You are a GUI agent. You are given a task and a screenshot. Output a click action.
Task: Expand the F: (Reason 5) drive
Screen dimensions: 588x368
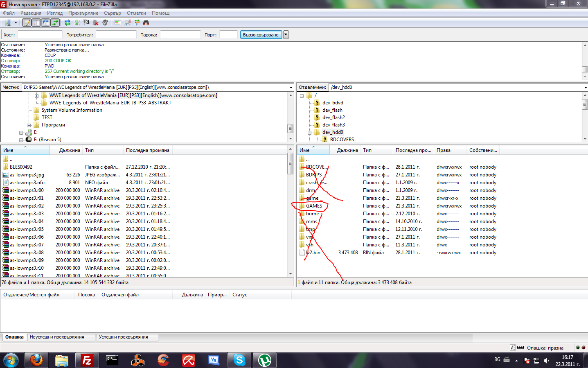pos(21,140)
